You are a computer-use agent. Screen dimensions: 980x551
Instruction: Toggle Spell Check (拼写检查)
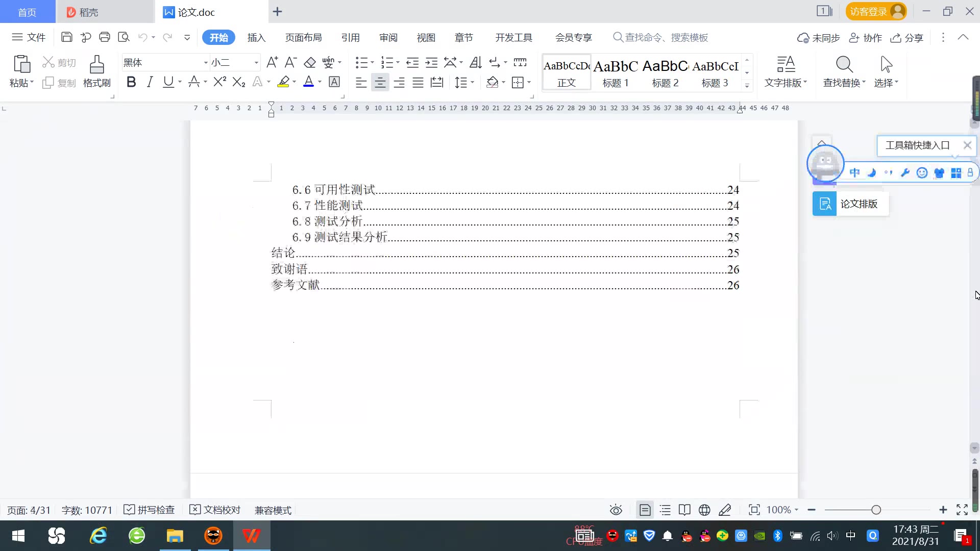point(150,510)
